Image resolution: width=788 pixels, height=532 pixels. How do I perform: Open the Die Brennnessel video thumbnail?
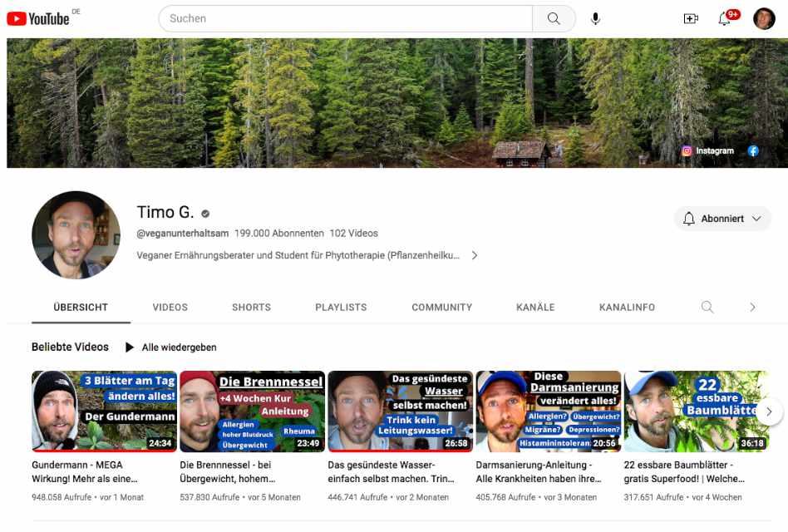[252, 411]
